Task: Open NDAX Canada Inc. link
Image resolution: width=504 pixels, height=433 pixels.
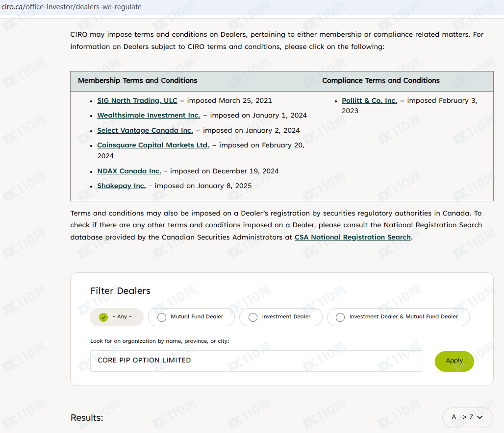Action: pyautogui.click(x=129, y=171)
